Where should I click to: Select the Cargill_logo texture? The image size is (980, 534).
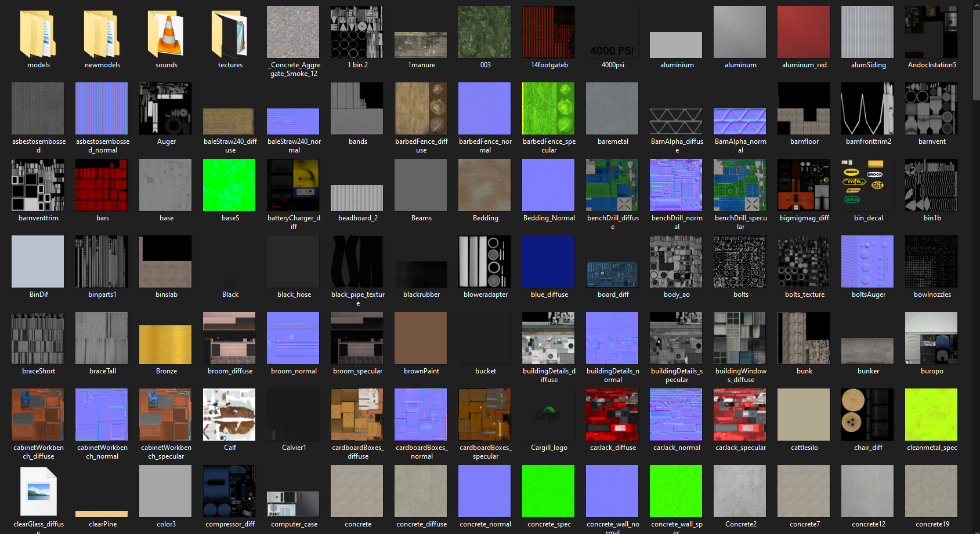point(548,415)
